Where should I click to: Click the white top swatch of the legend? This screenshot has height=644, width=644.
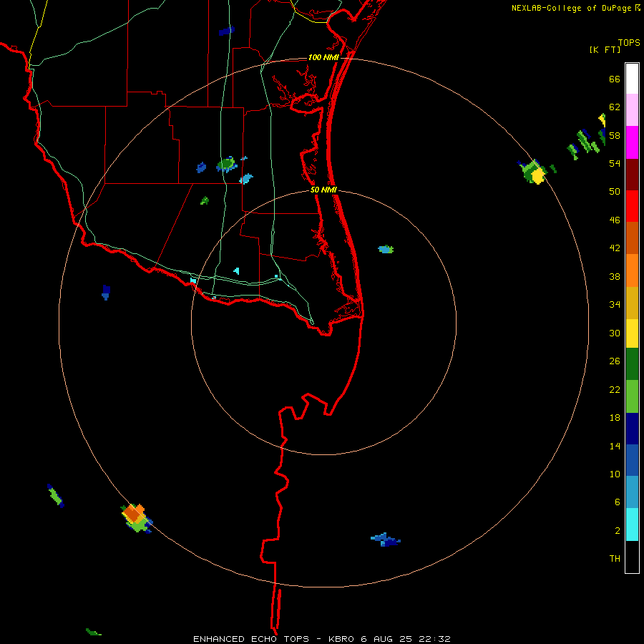632,79
